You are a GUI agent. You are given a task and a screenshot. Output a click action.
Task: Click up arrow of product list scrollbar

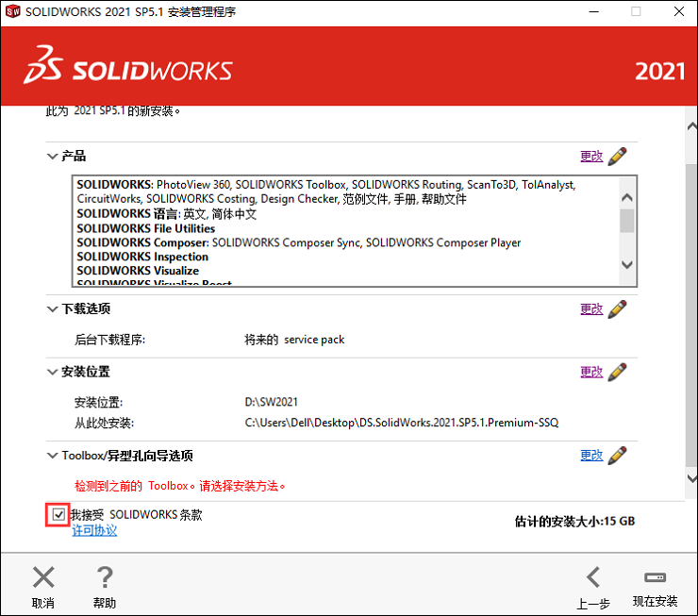pyautogui.click(x=626, y=197)
